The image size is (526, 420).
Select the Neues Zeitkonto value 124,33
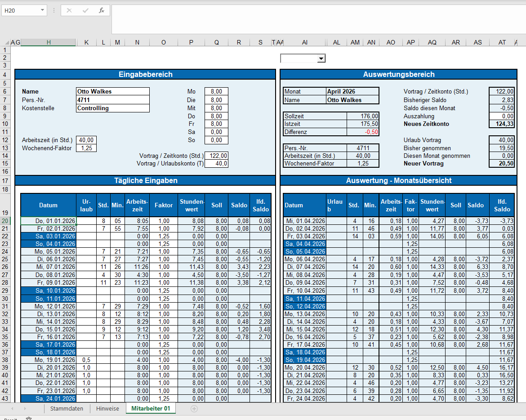point(502,124)
